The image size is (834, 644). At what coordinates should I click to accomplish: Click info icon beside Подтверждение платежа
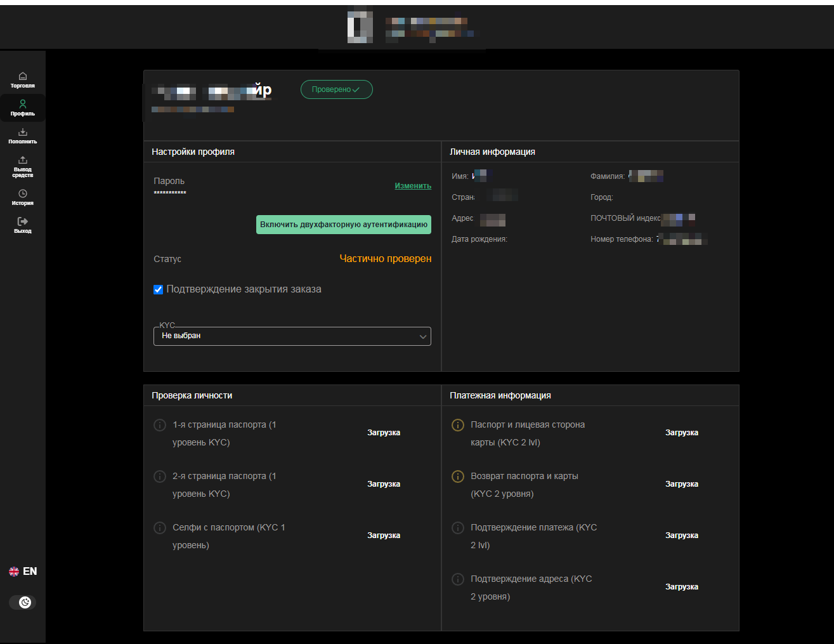click(x=457, y=528)
